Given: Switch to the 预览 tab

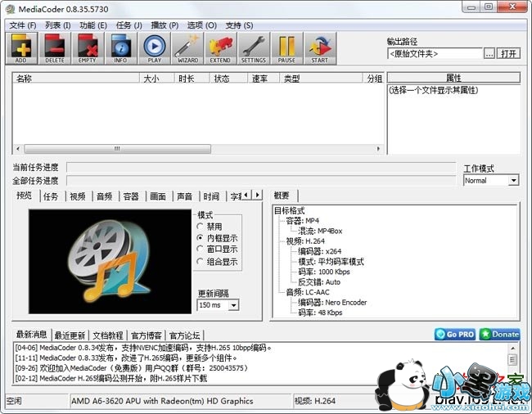Looking at the screenshot, I should [x=25, y=196].
